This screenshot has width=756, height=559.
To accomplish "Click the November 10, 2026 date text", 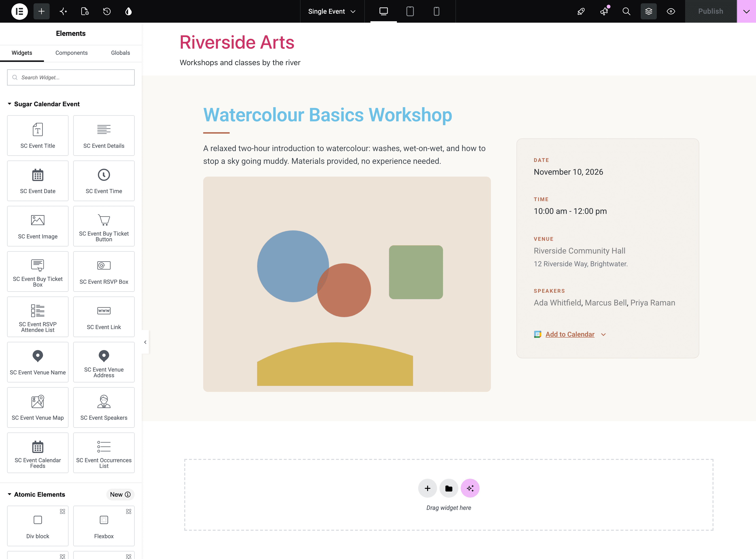I will 568,172.
